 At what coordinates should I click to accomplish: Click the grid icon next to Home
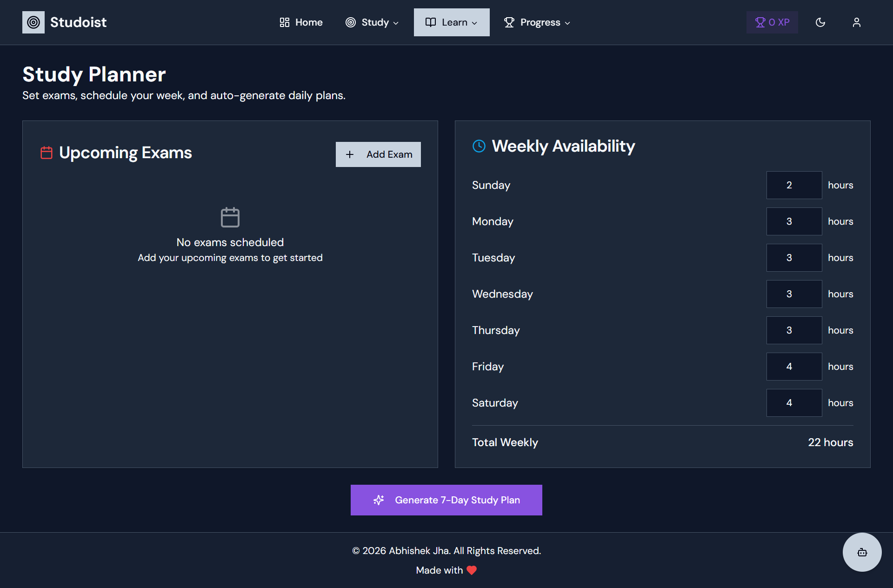pyautogui.click(x=285, y=22)
